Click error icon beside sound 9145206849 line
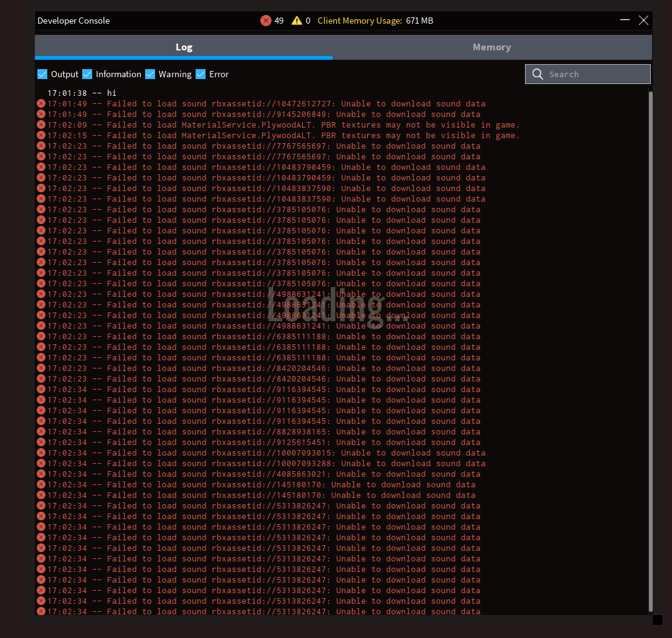Screen dimensions: 672x638 [41, 114]
